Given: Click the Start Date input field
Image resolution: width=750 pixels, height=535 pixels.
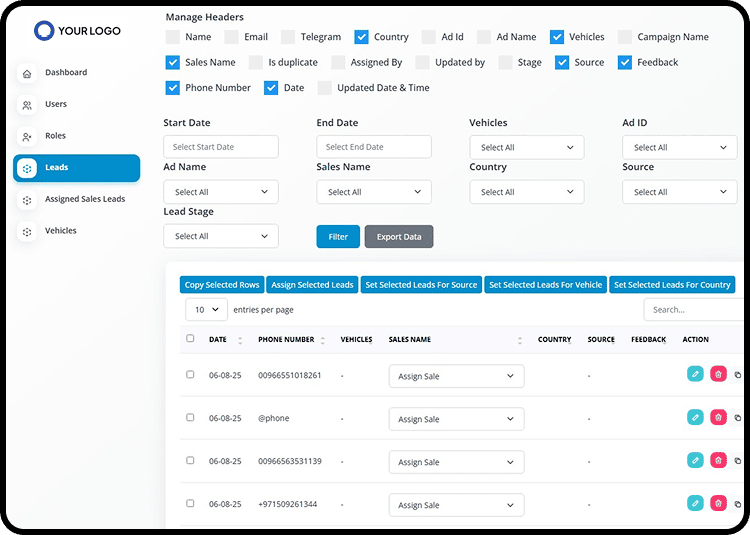Looking at the screenshot, I should click(x=220, y=147).
